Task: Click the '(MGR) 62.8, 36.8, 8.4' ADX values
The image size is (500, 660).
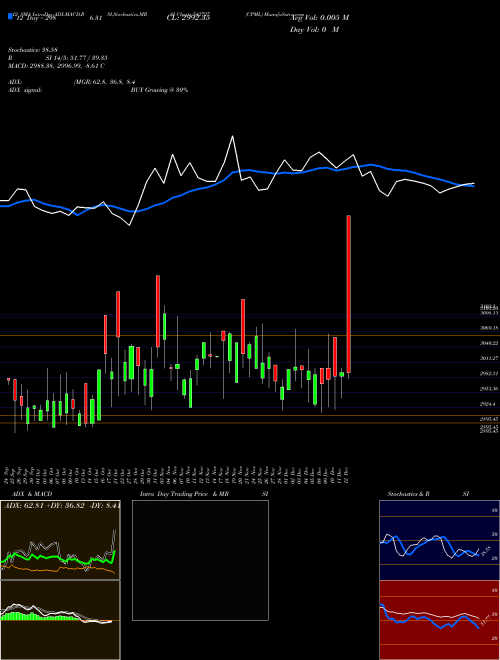Action: click(x=104, y=82)
